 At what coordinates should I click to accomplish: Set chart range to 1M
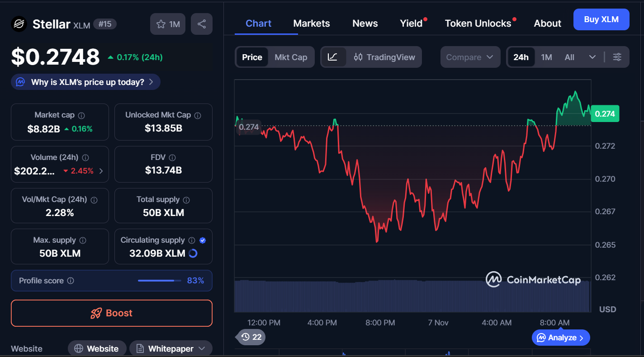(546, 57)
